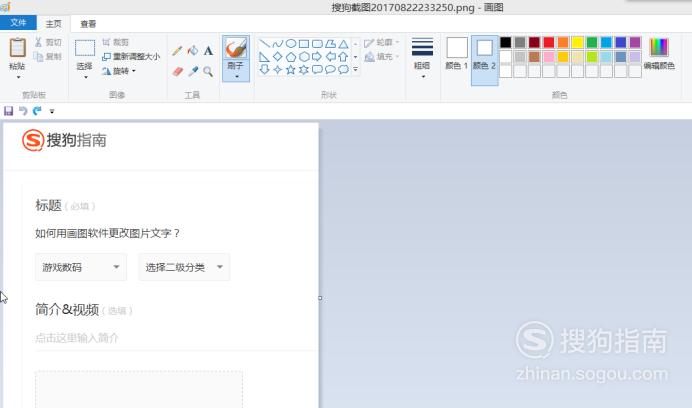Open 编辑颜色 edit colors dialog

pos(659,53)
